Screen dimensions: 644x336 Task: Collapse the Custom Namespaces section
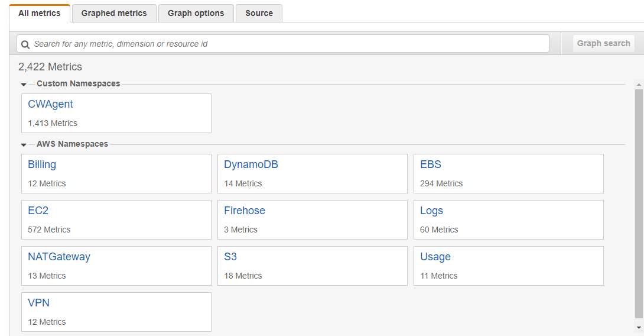pos(24,85)
